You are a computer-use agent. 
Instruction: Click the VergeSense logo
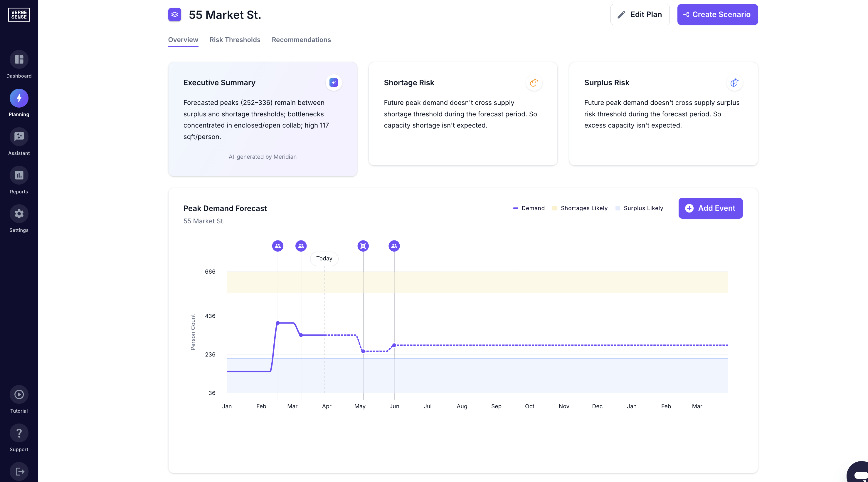(x=19, y=14)
